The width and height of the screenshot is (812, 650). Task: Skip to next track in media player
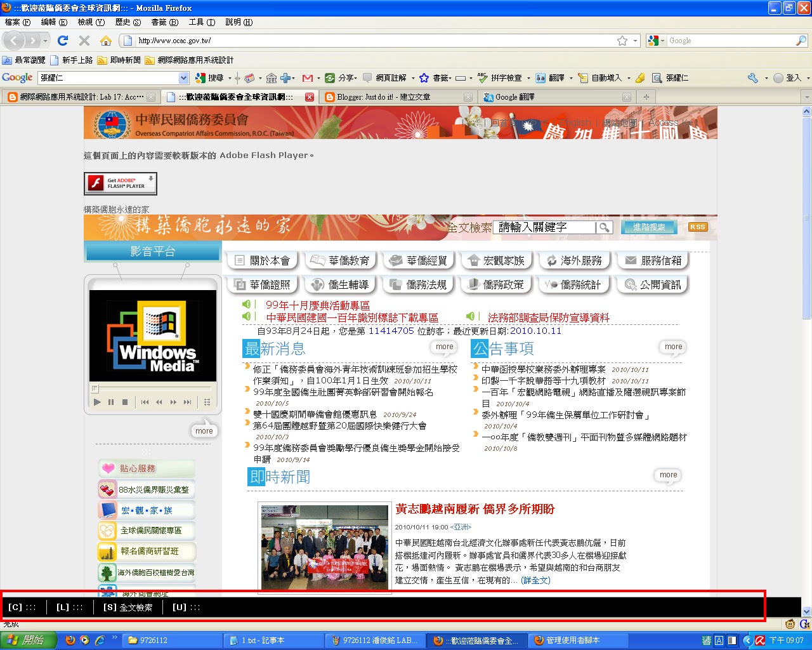tap(187, 402)
